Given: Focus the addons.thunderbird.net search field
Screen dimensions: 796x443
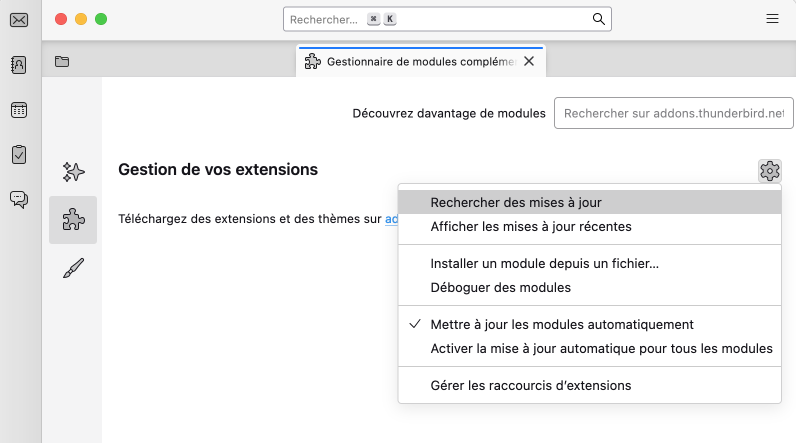Looking at the screenshot, I should tap(674, 113).
